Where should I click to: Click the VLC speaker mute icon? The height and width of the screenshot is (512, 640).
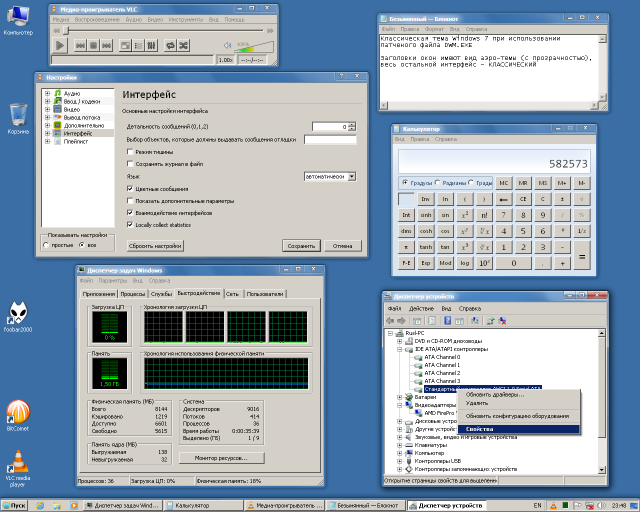coord(229,45)
